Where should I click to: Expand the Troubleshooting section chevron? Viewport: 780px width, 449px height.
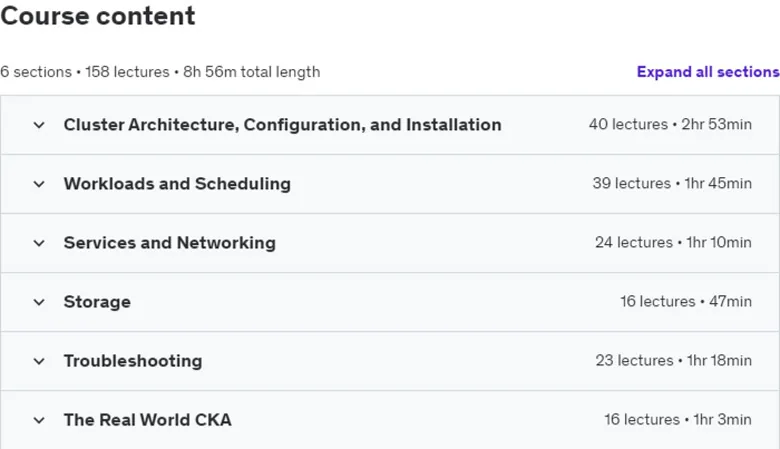tap(39, 361)
